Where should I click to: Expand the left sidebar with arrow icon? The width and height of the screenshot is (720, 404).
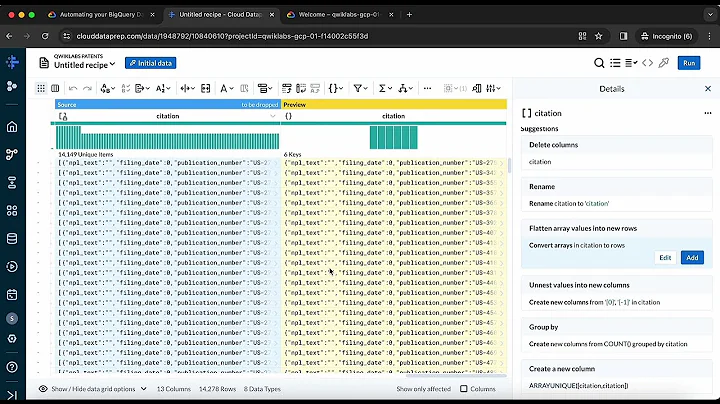tap(12, 395)
